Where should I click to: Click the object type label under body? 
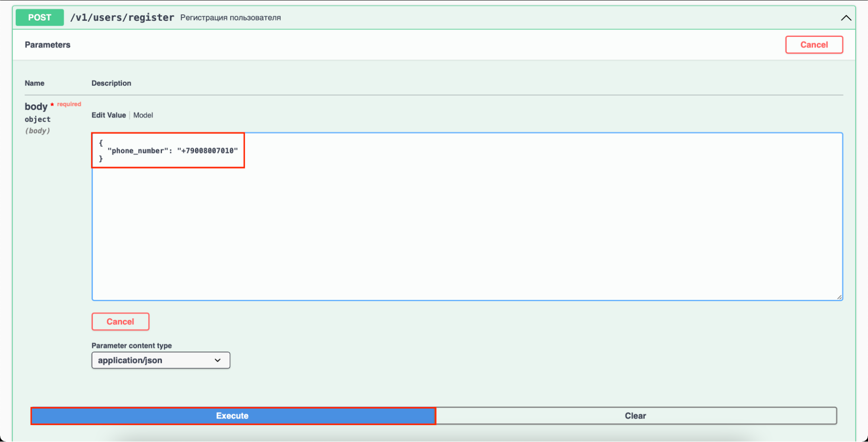[x=38, y=119]
